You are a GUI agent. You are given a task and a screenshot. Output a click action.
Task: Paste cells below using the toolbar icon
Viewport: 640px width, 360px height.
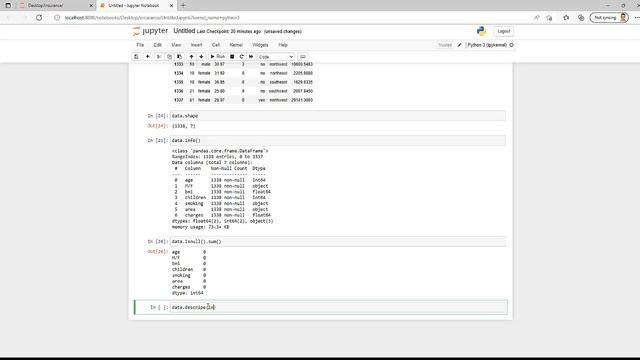179,57
